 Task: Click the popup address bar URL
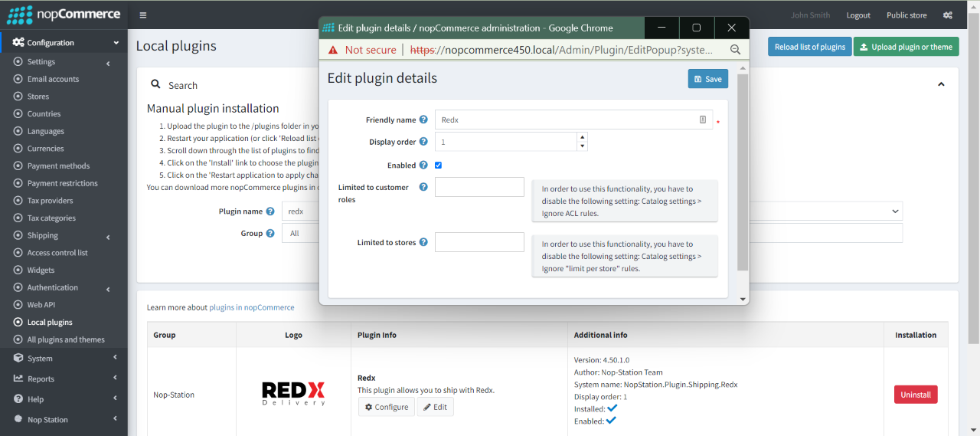coord(561,50)
